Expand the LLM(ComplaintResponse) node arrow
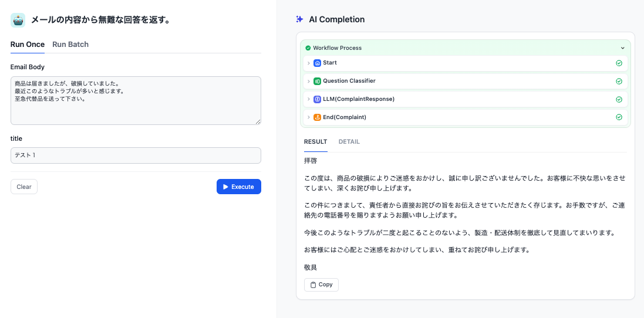 pyautogui.click(x=309, y=99)
